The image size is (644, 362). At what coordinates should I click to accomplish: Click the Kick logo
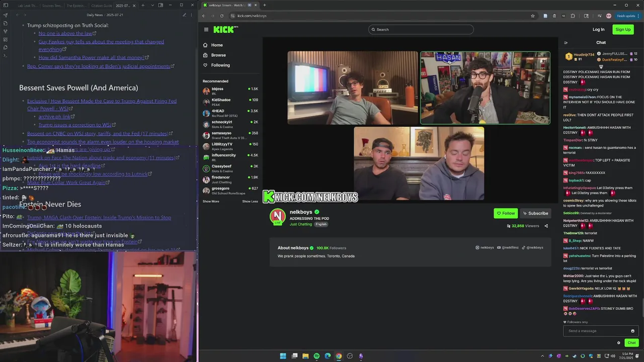[x=225, y=30]
